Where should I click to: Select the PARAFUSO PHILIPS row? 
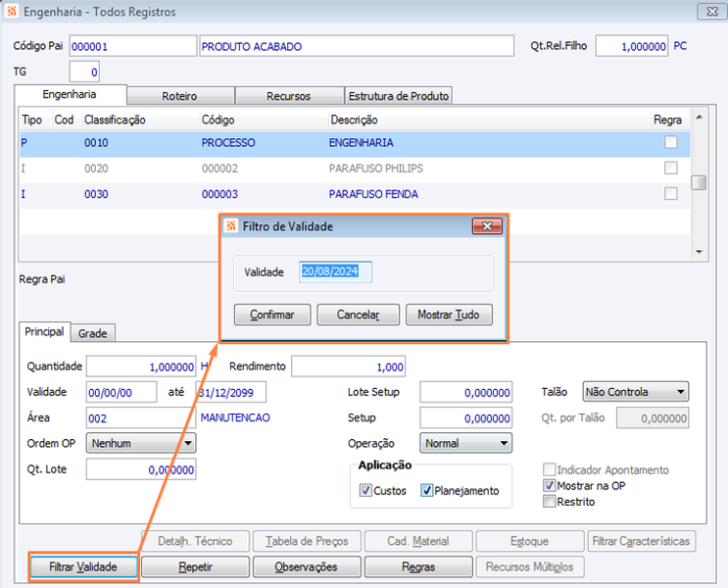point(355,169)
